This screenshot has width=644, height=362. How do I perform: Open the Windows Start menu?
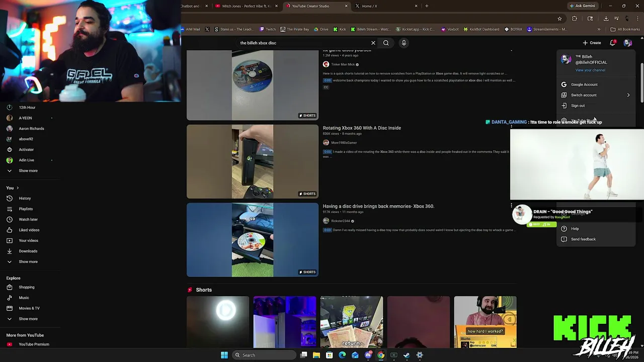(224, 355)
